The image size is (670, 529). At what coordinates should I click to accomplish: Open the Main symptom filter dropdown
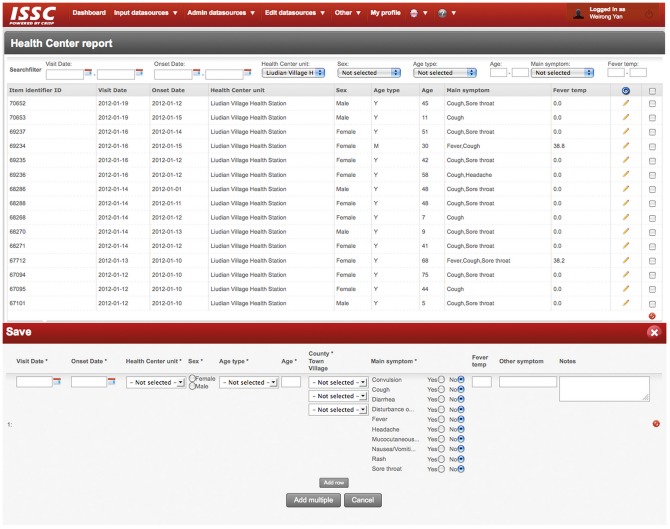562,73
